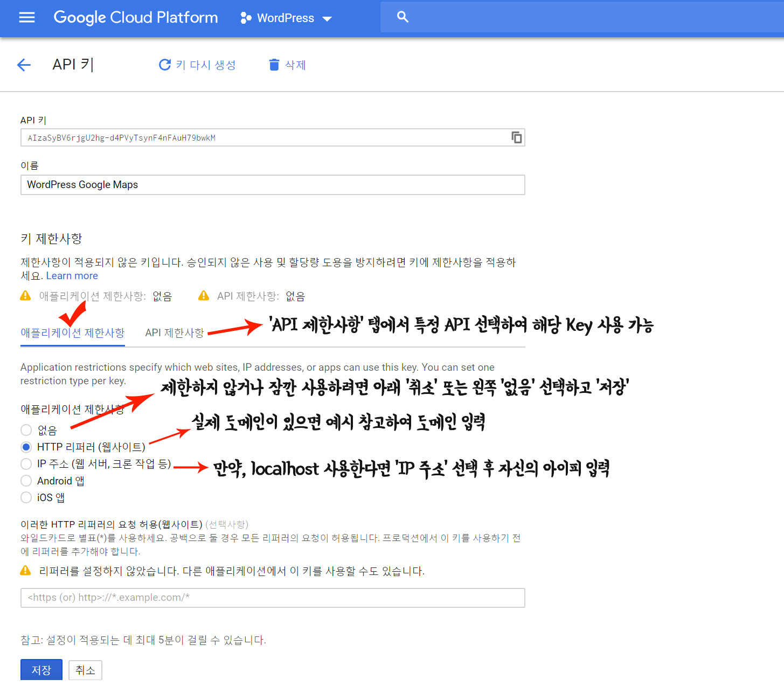Select the iOS 앱 radio option
The width and height of the screenshot is (784, 700).
point(26,497)
